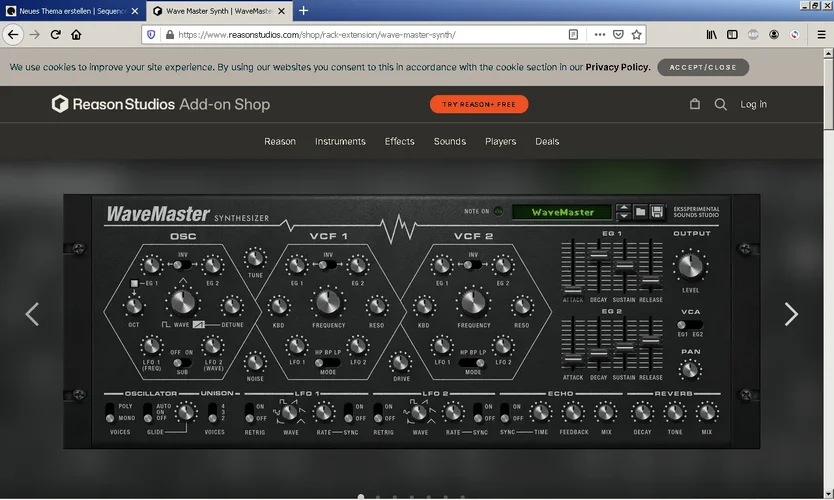This screenshot has width=834, height=500.
Task: Select previous patch up arrow
Action: tap(623, 207)
